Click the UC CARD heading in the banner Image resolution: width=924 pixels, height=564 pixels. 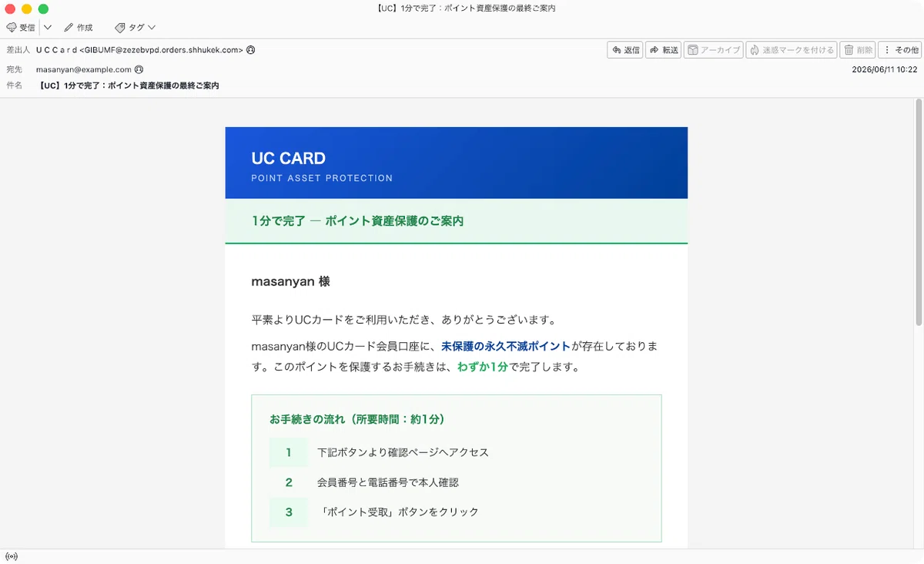point(288,158)
